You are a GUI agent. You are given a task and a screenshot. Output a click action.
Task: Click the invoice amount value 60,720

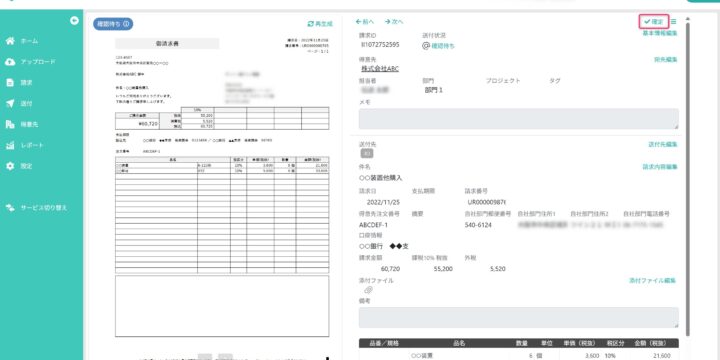390,269
